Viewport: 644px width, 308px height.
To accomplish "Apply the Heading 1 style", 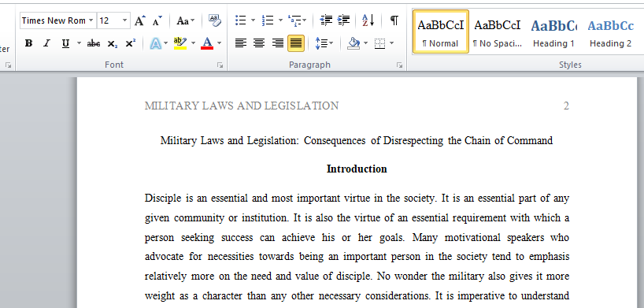I will pyautogui.click(x=553, y=32).
